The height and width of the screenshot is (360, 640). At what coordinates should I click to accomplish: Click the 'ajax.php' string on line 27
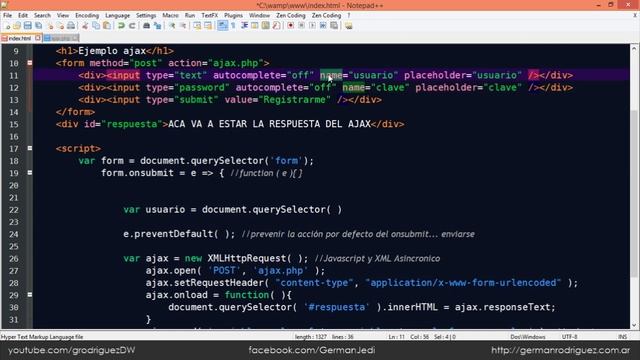pos(280,270)
